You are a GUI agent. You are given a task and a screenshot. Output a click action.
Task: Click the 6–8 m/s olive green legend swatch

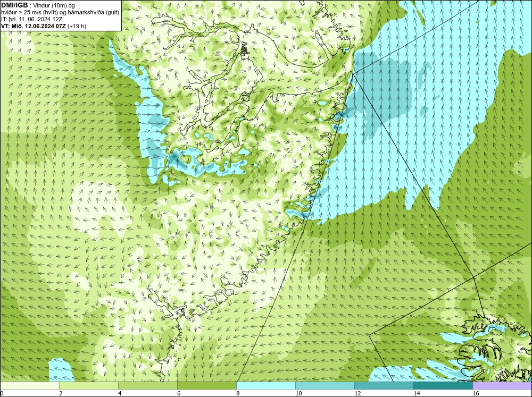point(206,385)
